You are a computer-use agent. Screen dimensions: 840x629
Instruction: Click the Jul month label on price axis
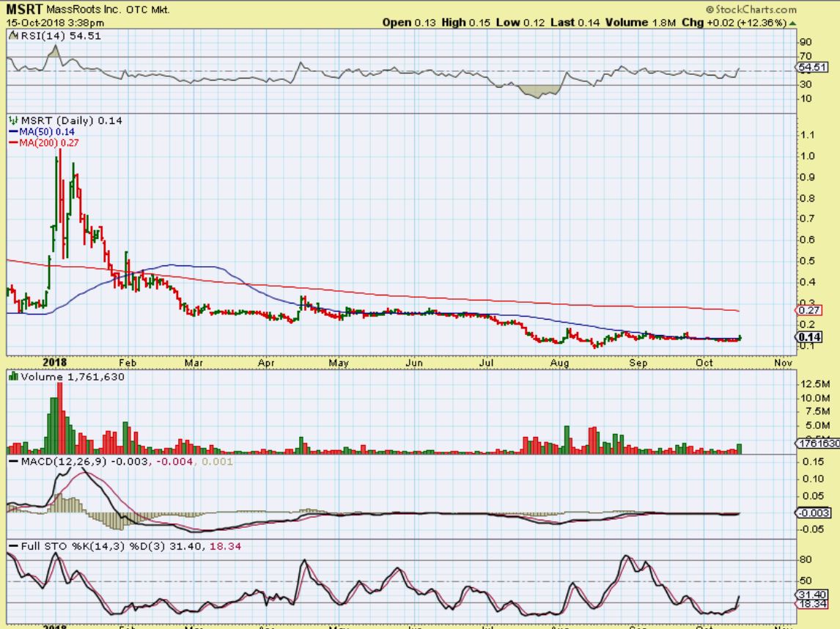pos(486,363)
